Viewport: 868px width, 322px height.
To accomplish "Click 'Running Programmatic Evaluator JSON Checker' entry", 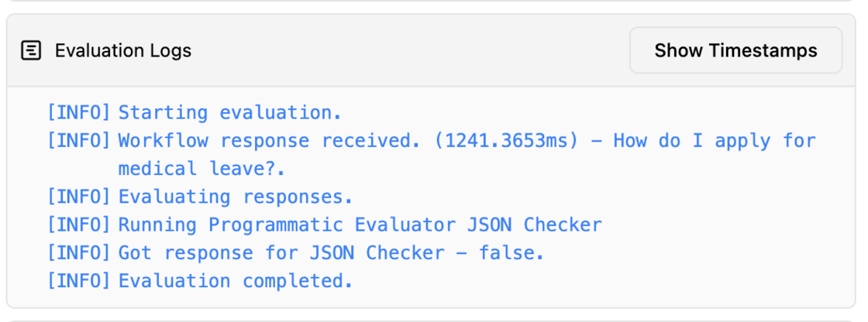I will [360, 224].
